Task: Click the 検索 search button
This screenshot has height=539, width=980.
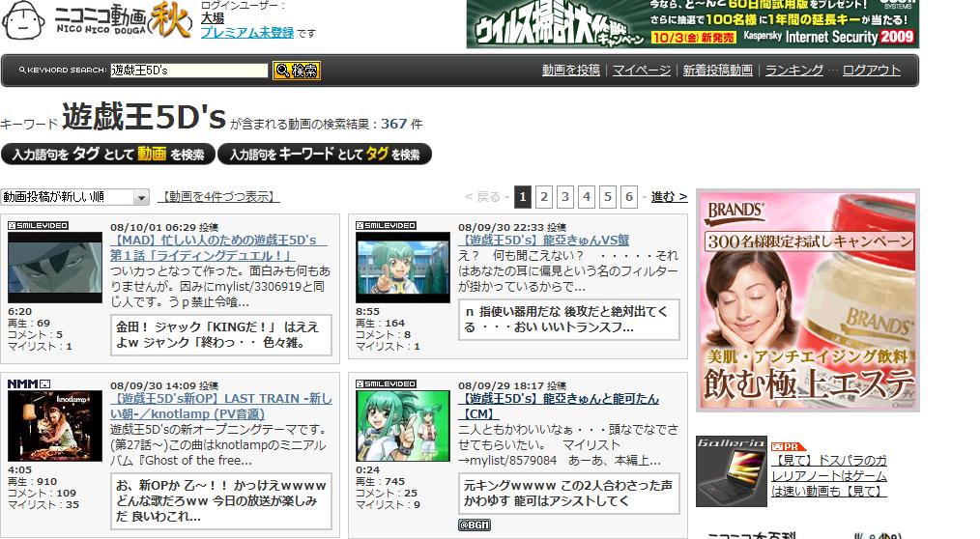Action: point(297,71)
